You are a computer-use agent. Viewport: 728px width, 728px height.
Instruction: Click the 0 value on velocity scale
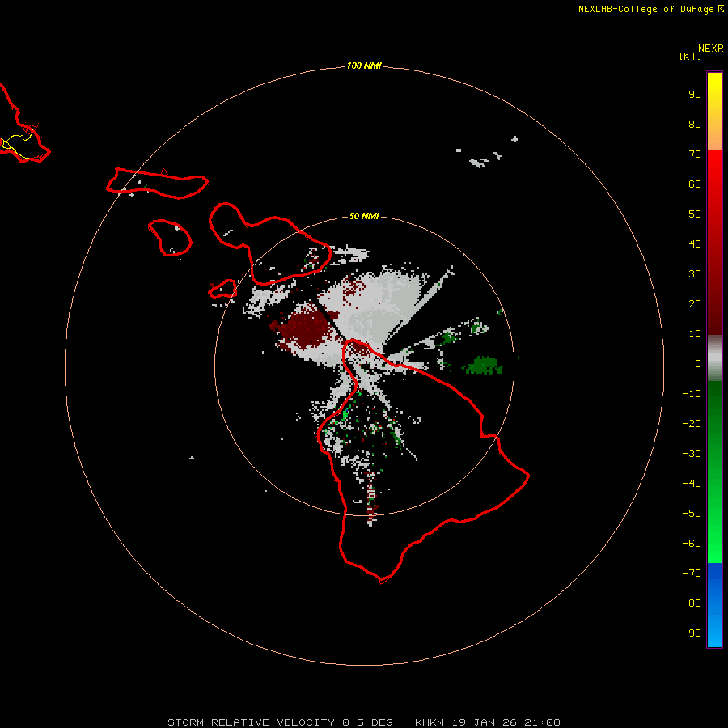[698, 364]
